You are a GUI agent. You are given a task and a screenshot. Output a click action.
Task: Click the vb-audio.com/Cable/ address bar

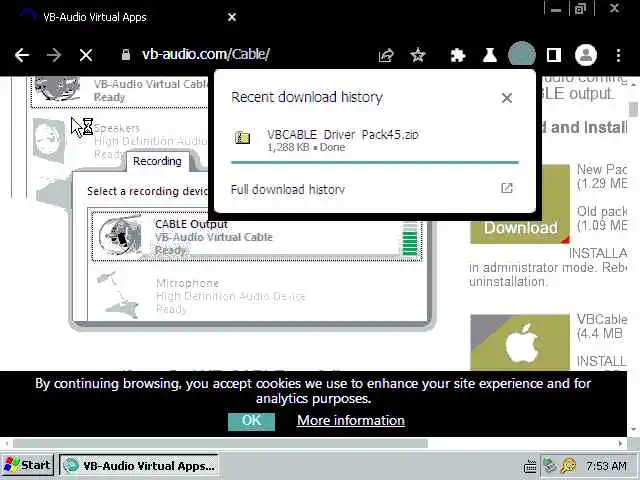(x=206, y=54)
